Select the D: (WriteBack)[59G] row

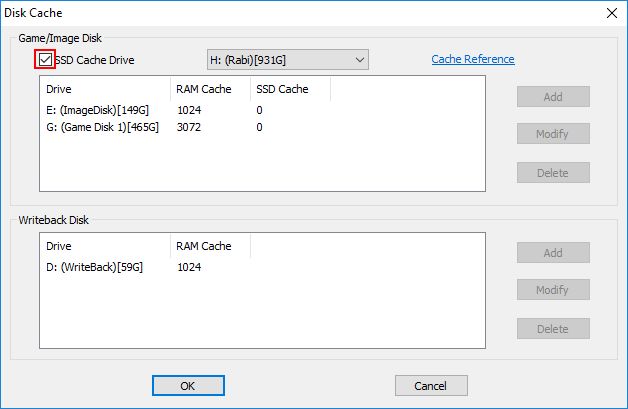262,267
